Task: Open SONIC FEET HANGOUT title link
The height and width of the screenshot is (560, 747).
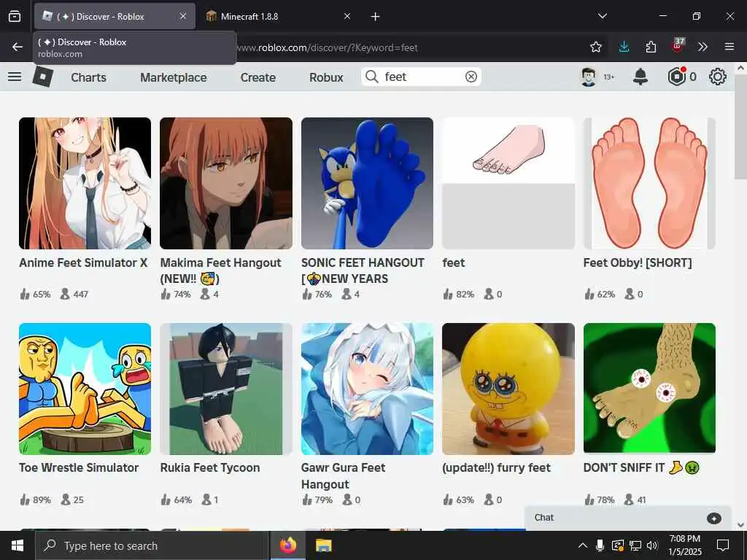Action: click(363, 271)
